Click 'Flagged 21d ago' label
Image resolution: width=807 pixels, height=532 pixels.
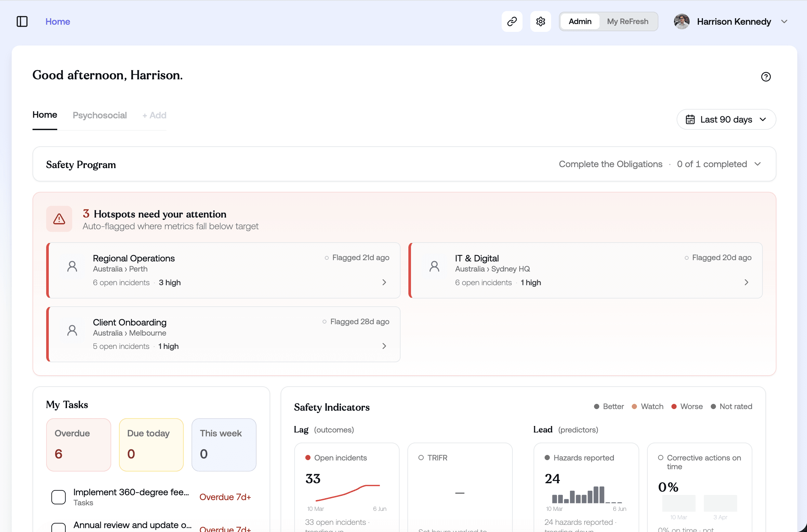[x=361, y=258]
